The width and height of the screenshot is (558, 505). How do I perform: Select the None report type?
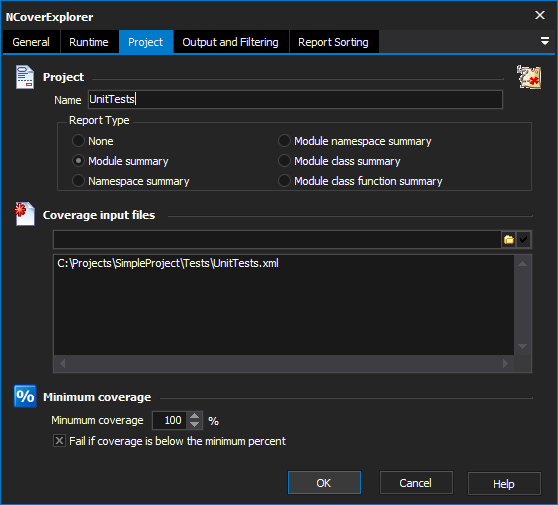93,141
